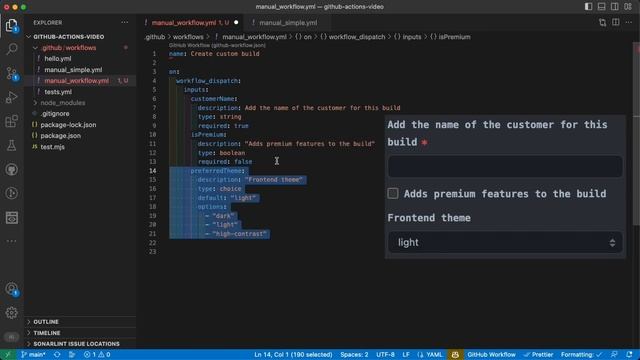Click Formatting status item

(x=581, y=354)
